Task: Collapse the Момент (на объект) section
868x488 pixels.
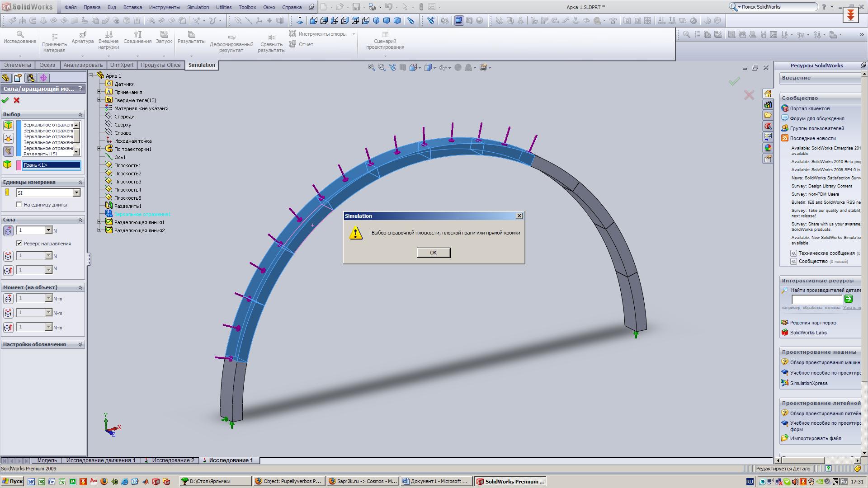Action: pos(80,287)
